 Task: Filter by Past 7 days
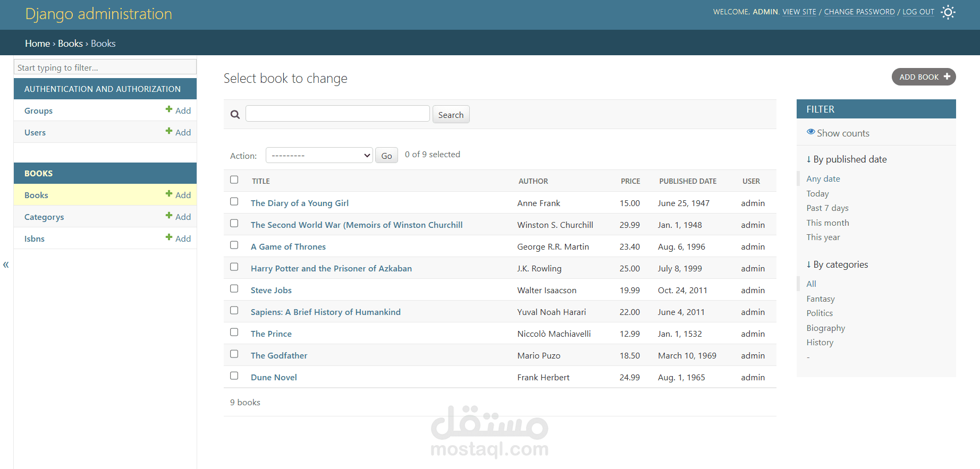[x=827, y=208]
